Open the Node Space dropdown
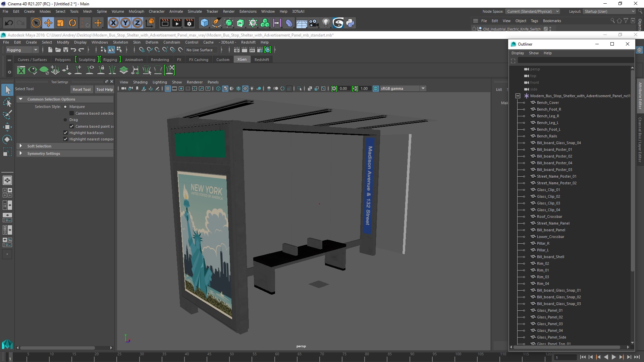The width and height of the screenshot is (644, 362). point(533,11)
